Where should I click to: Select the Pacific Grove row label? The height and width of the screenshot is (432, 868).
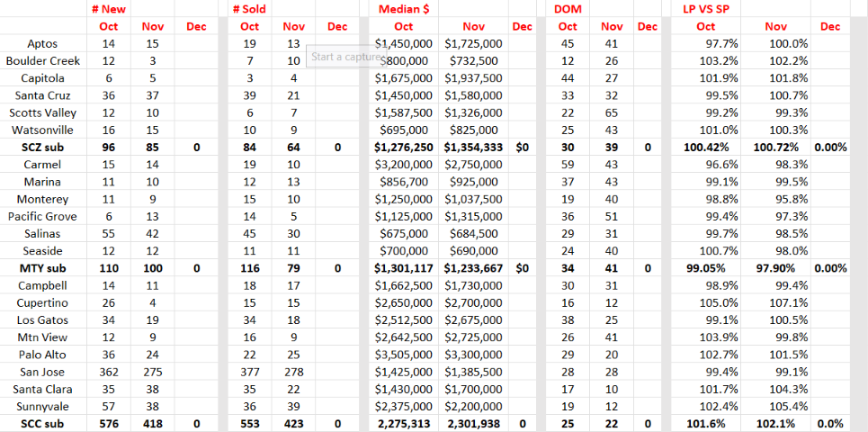coord(42,216)
